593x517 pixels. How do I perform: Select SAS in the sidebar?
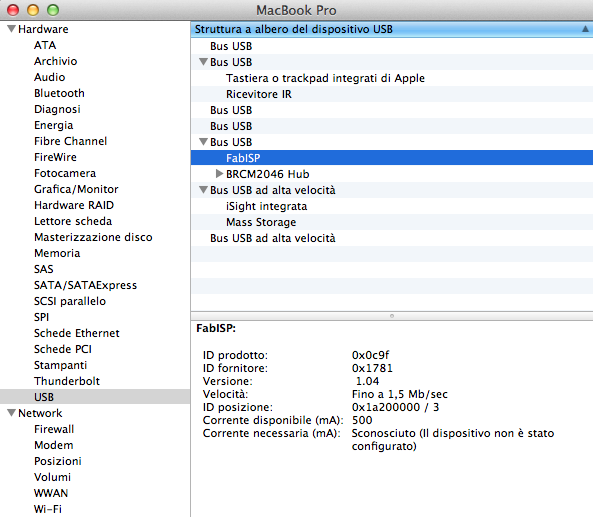[x=43, y=269]
